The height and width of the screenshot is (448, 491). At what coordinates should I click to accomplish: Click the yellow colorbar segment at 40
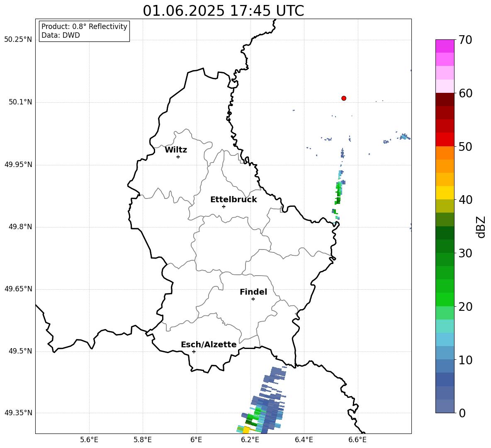(x=445, y=193)
